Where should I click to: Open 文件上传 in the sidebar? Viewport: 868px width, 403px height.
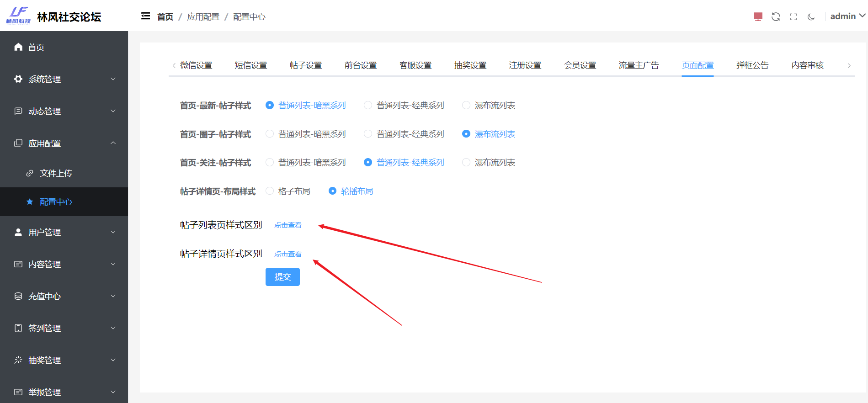coord(64,173)
